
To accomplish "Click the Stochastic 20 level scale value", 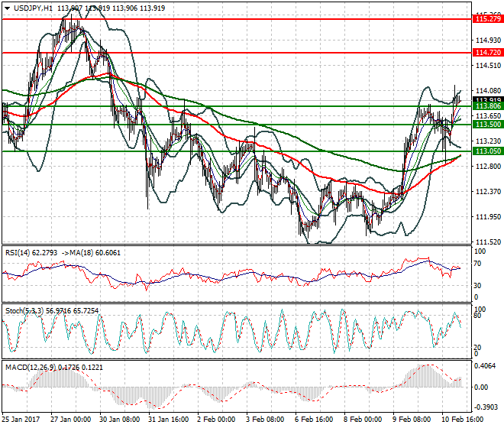I will click(x=478, y=348).
